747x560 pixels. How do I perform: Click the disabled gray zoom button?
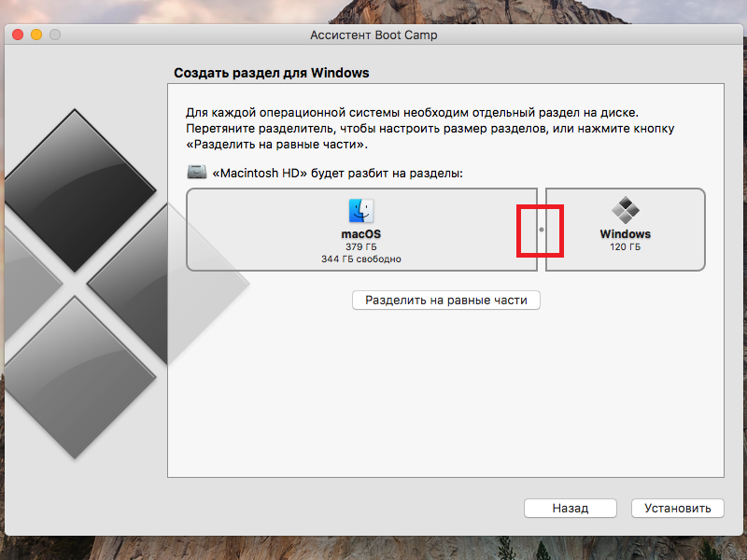(x=55, y=35)
